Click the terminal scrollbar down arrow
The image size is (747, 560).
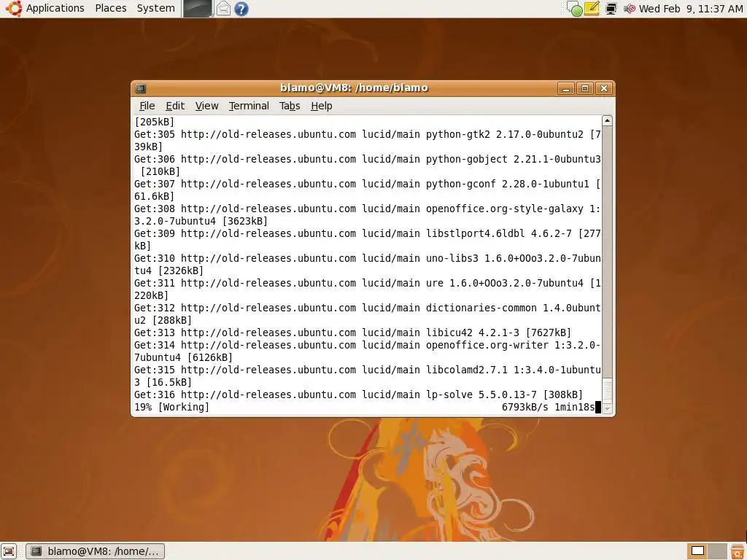click(607, 409)
